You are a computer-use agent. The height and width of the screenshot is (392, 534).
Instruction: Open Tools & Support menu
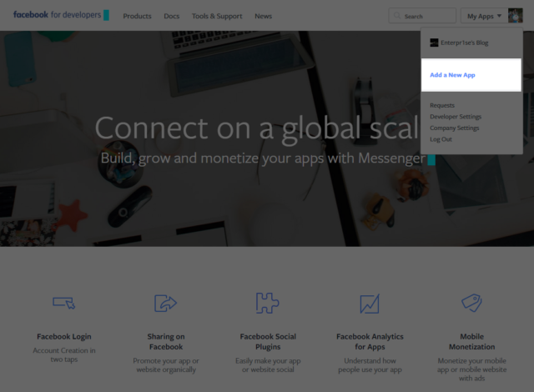tap(217, 16)
